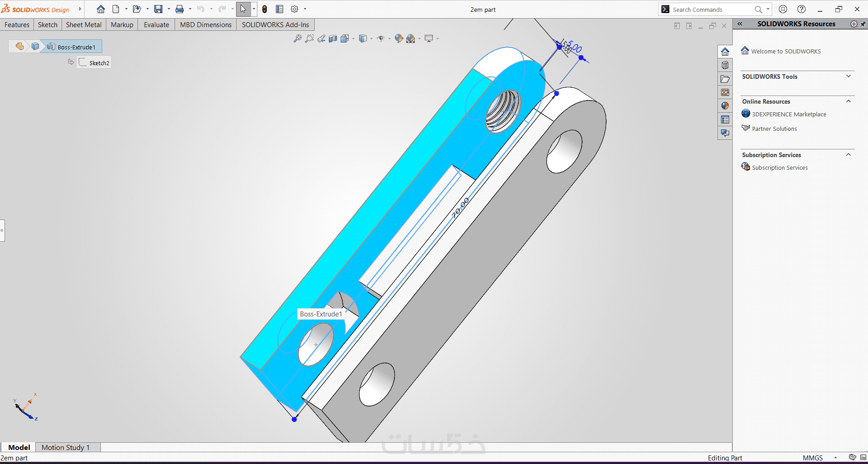The height and width of the screenshot is (464, 868).
Task: Click the Edit Appearance icon
Action: [x=398, y=39]
